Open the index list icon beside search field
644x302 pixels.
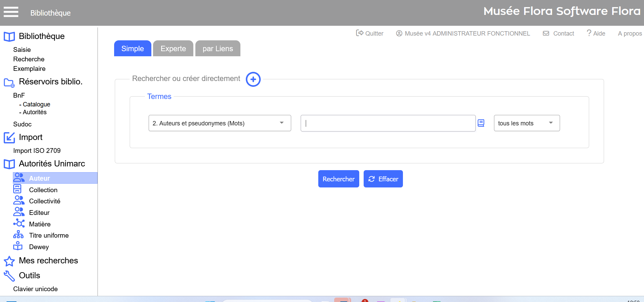(x=481, y=123)
